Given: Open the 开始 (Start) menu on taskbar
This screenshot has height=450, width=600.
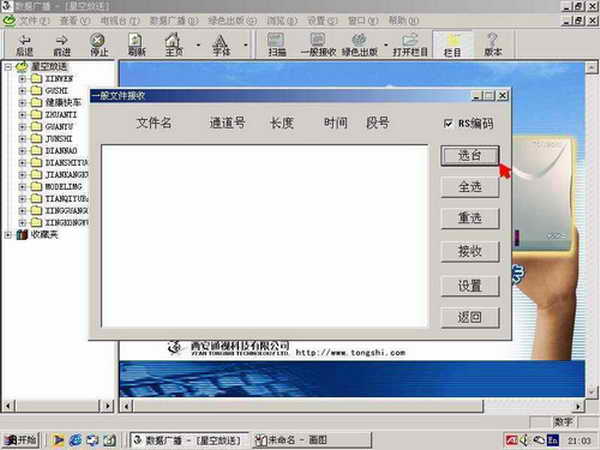Looking at the screenshot, I should 21,439.
